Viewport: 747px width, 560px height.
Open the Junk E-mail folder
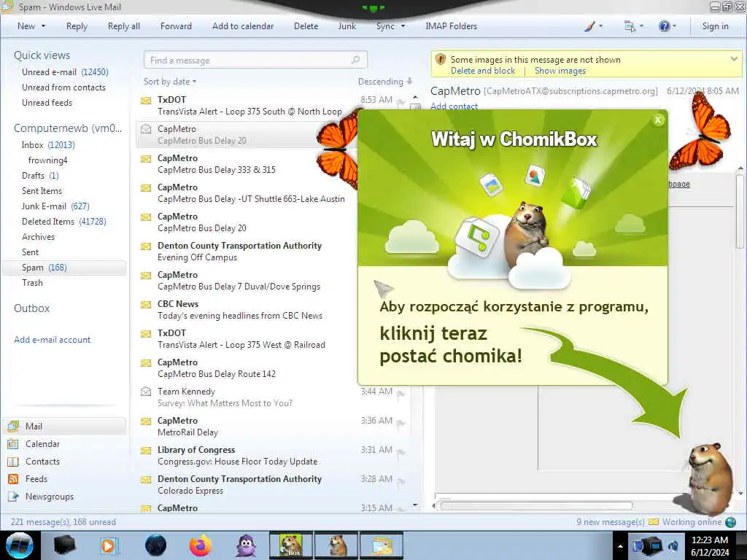55,206
